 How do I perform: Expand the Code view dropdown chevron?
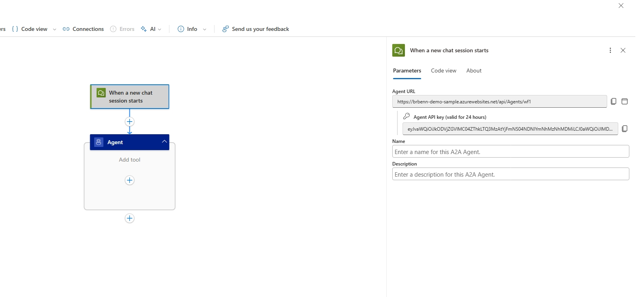(55, 29)
